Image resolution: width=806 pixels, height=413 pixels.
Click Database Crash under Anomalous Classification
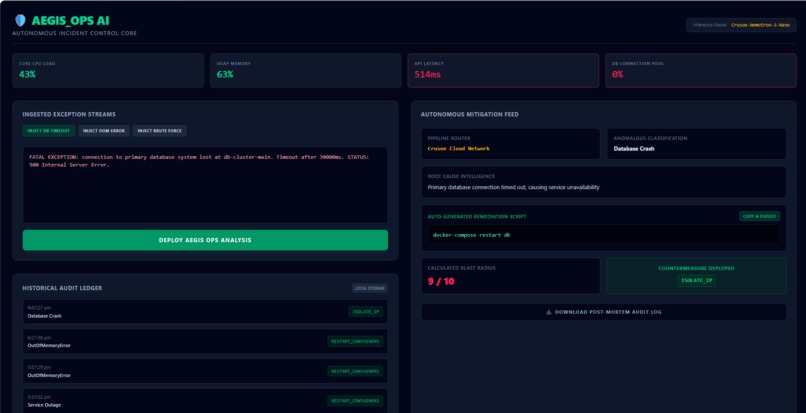pos(634,149)
